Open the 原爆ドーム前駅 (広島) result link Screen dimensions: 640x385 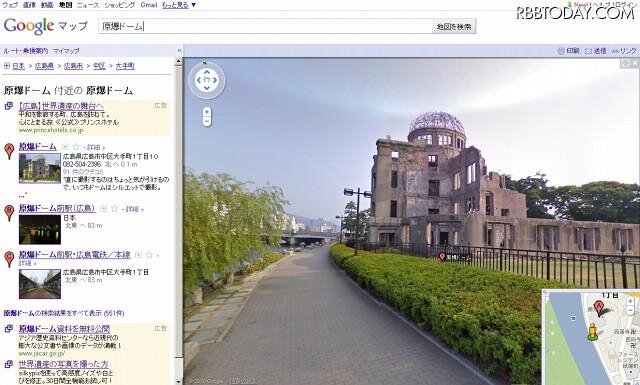[57, 208]
